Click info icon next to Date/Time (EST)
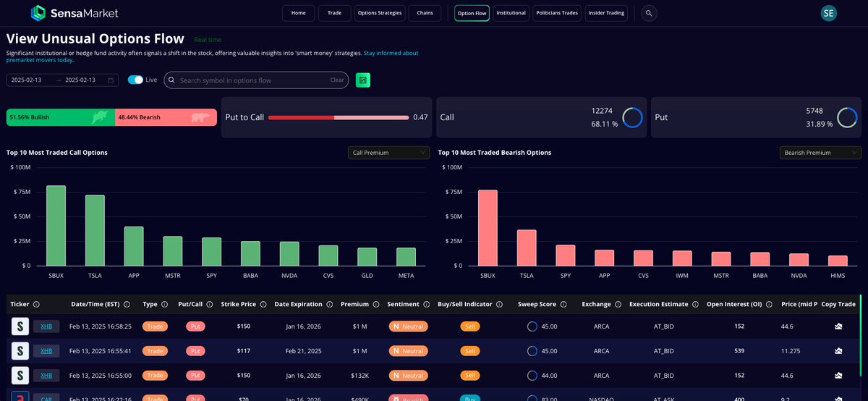Viewport: 868px width, 401px height. [127, 305]
